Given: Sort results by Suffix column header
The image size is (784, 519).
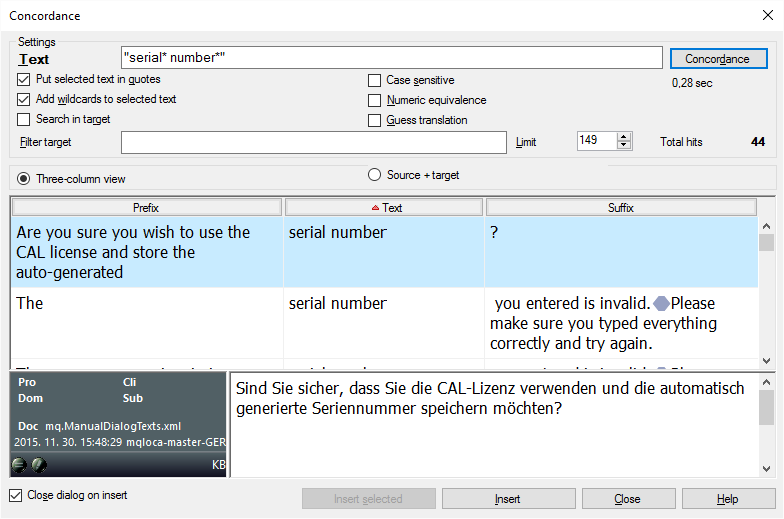Looking at the screenshot, I should click(621, 208).
